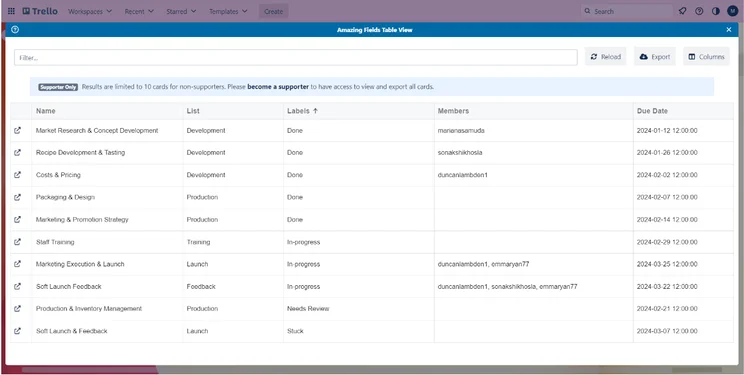The height and width of the screenshot is (375, 744).
Task: Expand the Recent dropdown menu
Action: tap(139, 11)
